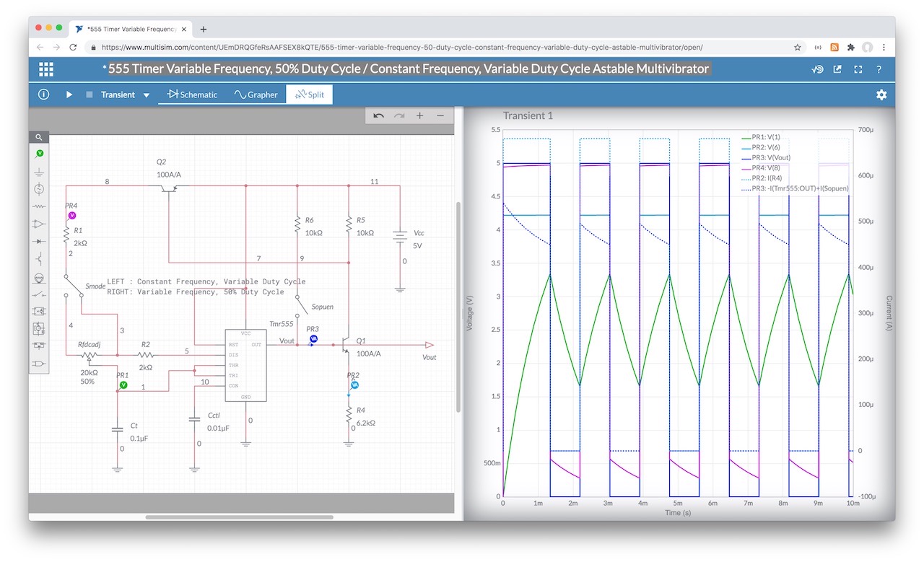Image resolution: width=924 pixels, height=562 pixels.
Task: Go back in browser history
Action: pyautogui.click(x=40, y=47)
